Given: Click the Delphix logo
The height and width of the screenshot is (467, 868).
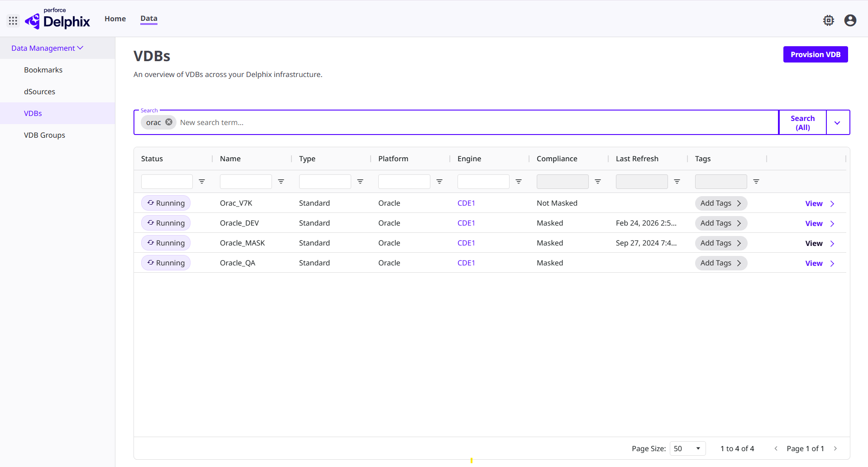Looking at the screenshot, I should tap(57, 20).
